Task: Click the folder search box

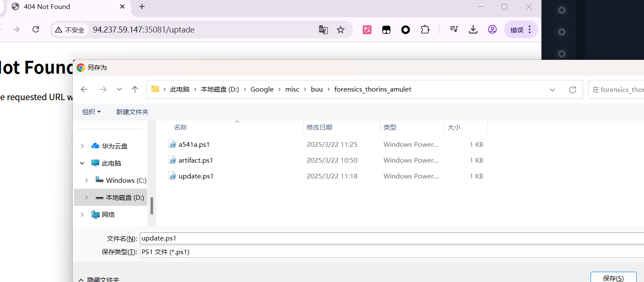Action: (616, 89)
